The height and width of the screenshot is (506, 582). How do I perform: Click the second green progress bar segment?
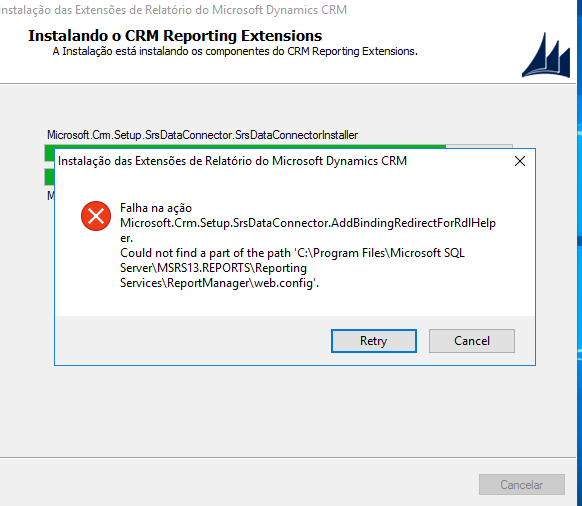pyautogui.click(x=49, y=177)
